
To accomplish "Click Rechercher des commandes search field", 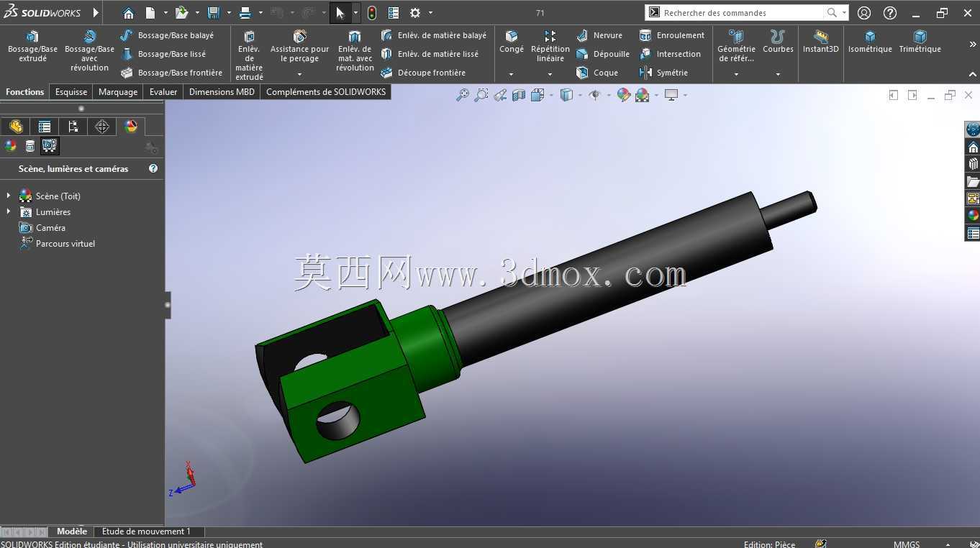I will [743, 13].
